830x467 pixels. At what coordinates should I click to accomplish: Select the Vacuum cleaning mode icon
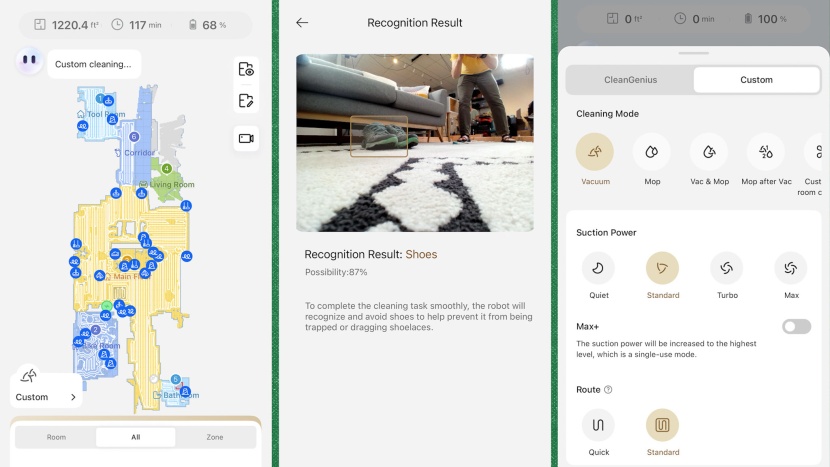(595, 152)
